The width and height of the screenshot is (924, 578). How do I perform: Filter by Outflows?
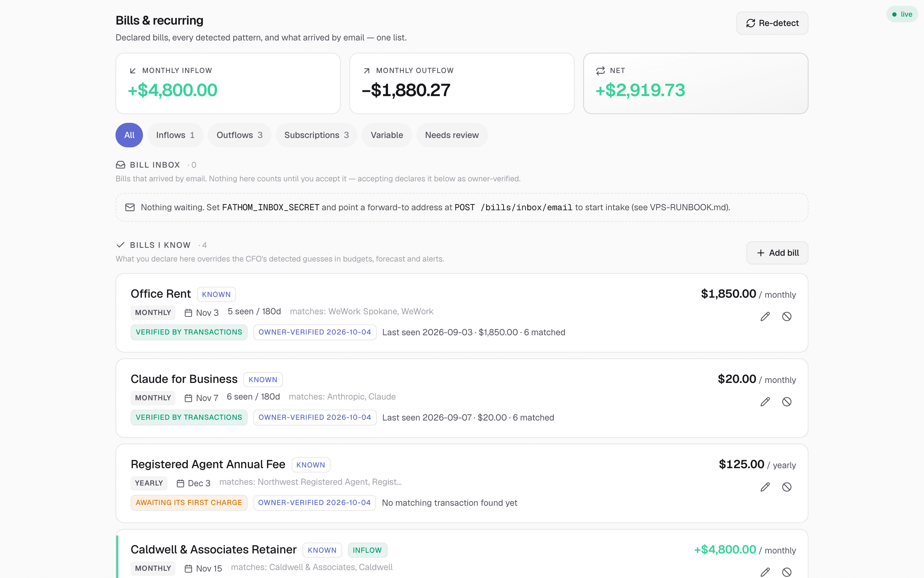click(239, 135)
